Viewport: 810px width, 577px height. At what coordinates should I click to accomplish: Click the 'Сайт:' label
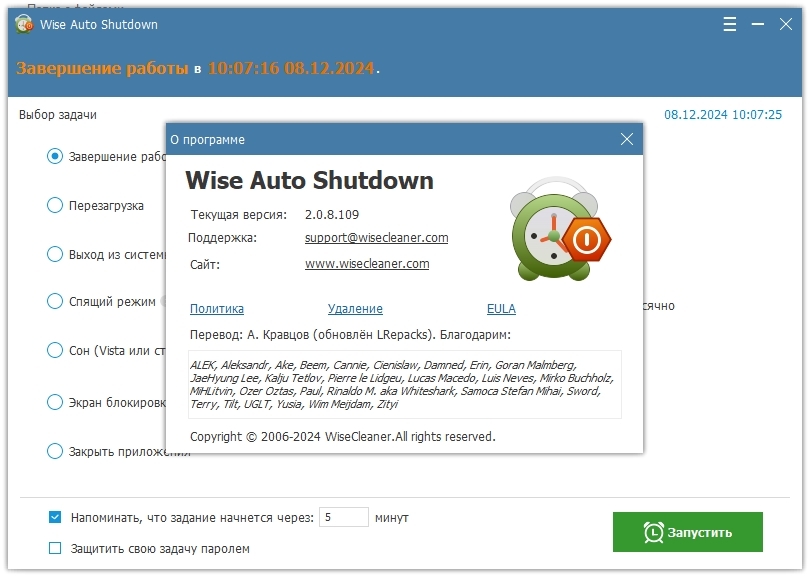pos(205,264)
